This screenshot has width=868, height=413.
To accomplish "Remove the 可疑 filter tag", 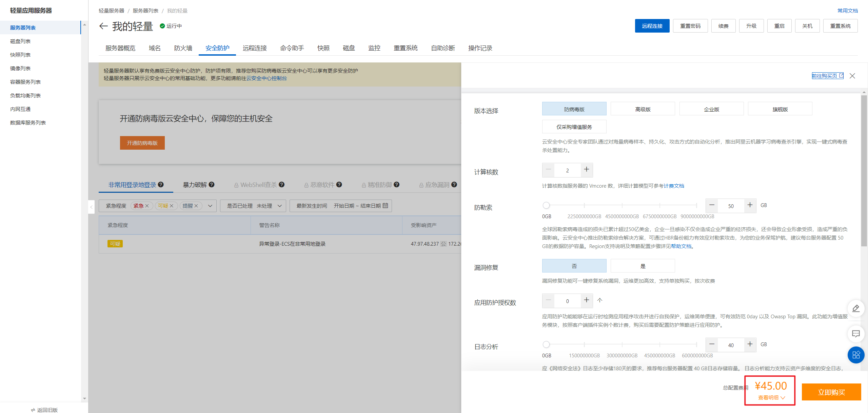I will point(172,206).
